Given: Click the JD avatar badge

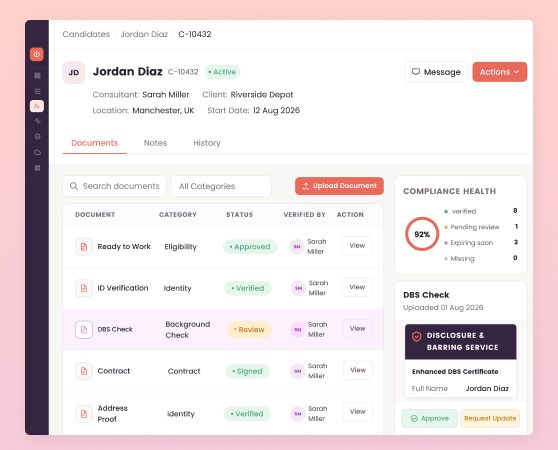Looking at the screenshot, I should [x=74, y=73].
